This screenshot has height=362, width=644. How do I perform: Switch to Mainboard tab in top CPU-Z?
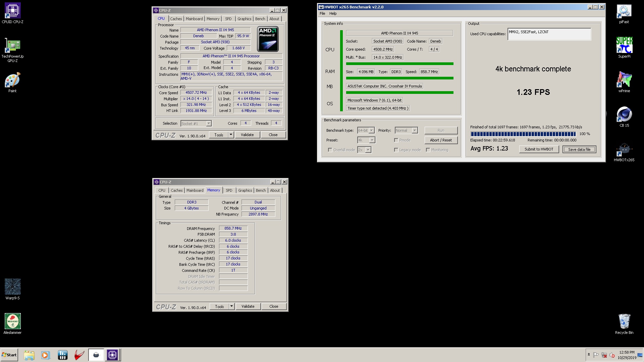click(194, 19)
